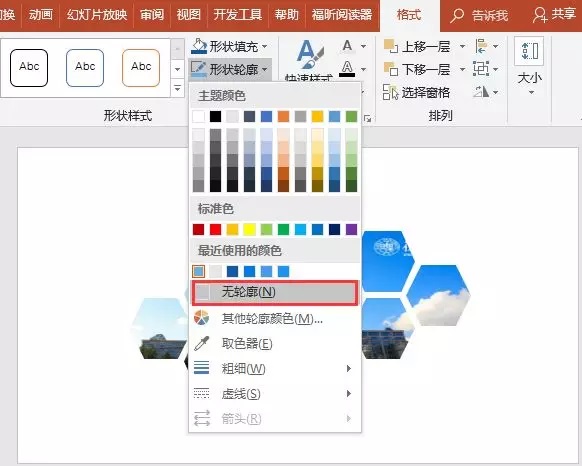Expand the Group dropdown arrow
582x466 pixels.
[496, 69]
